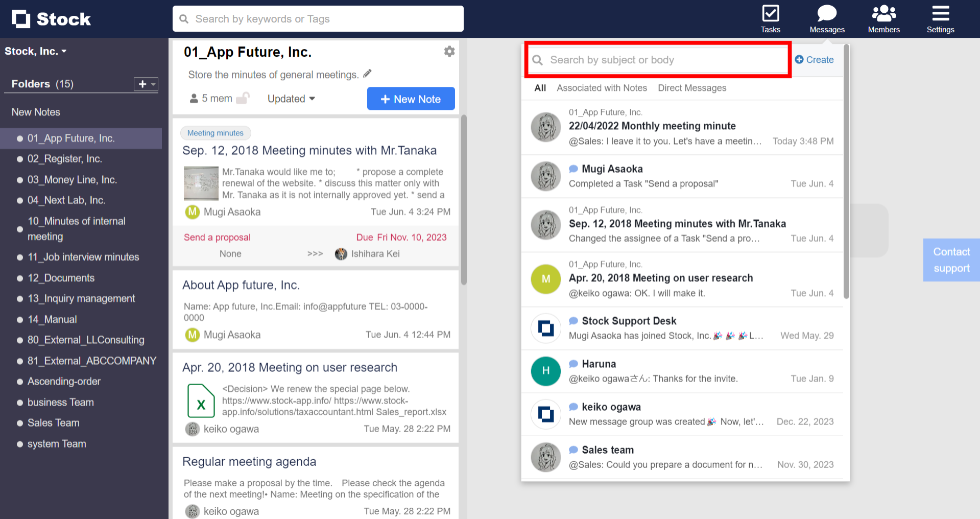The image size is (980, 519).
Task: Open the Updated sort order dropdown
Action: (291, 99)
